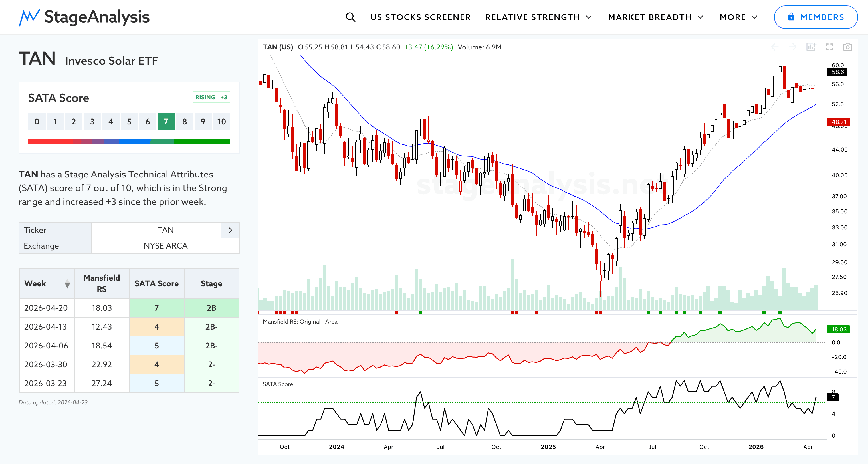Click the Mansfield RS column header
This screenshot has width=868, height=464.
coord(101,283)
